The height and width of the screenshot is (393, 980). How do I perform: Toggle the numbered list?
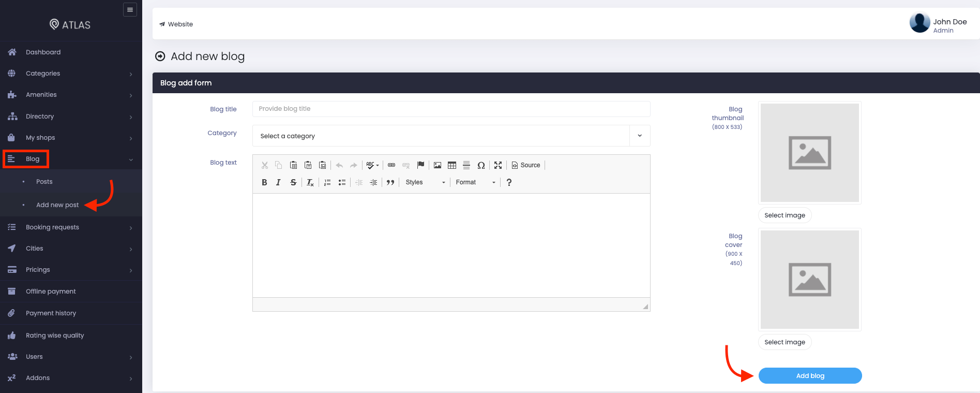coord(327,182)
